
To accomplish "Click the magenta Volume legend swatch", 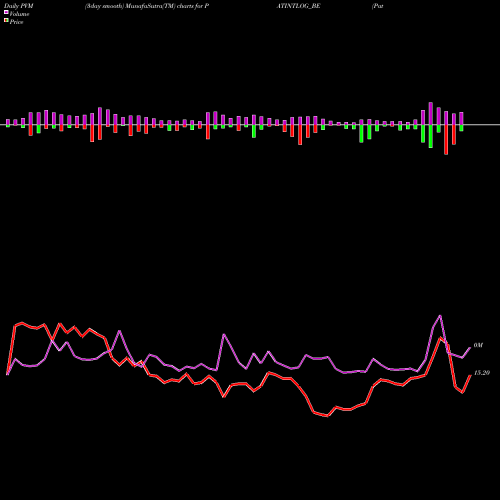I will tap(6, 12).
